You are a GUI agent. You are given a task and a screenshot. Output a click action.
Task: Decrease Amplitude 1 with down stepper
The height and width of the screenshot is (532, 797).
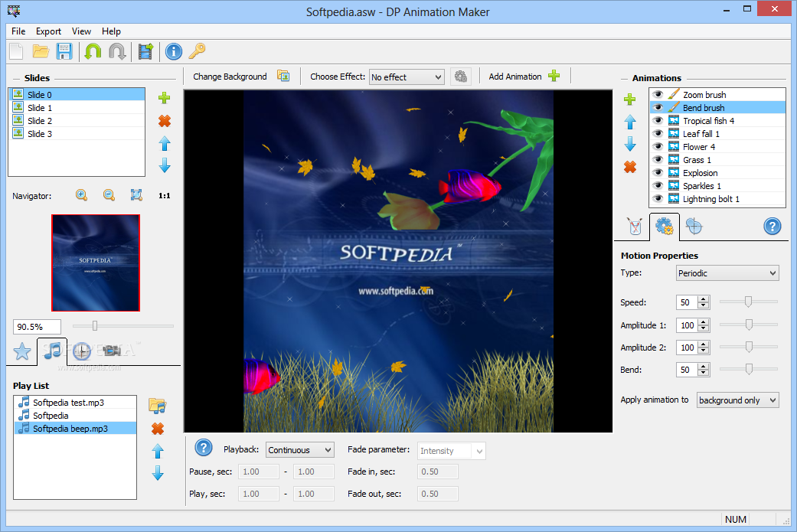(704, 328)
